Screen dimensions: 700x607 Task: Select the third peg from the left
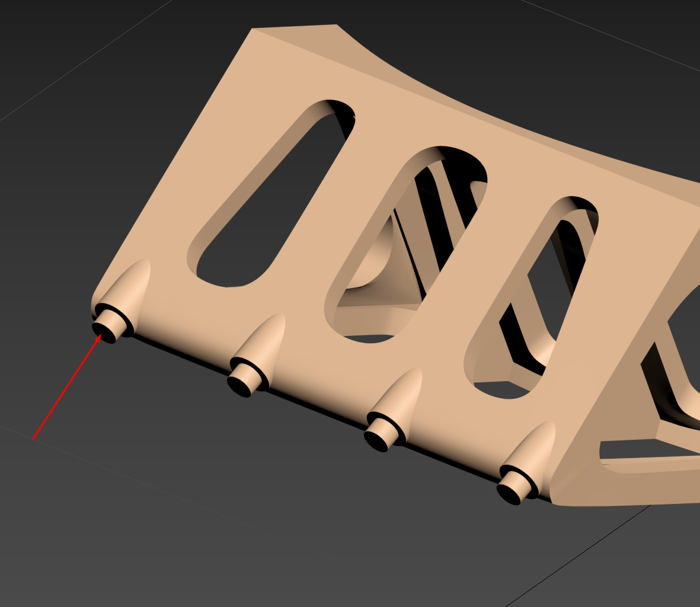pyautogui.click(x=381, y=435)
